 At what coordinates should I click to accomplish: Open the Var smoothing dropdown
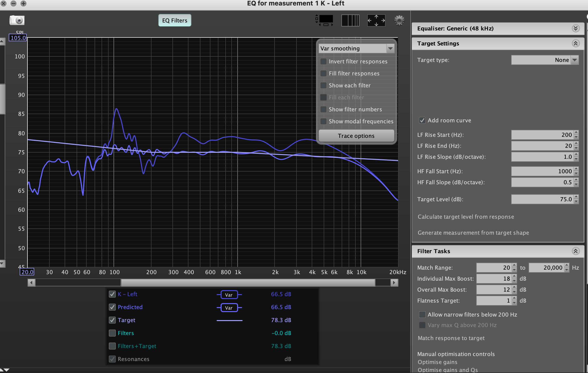coord(390,48)
